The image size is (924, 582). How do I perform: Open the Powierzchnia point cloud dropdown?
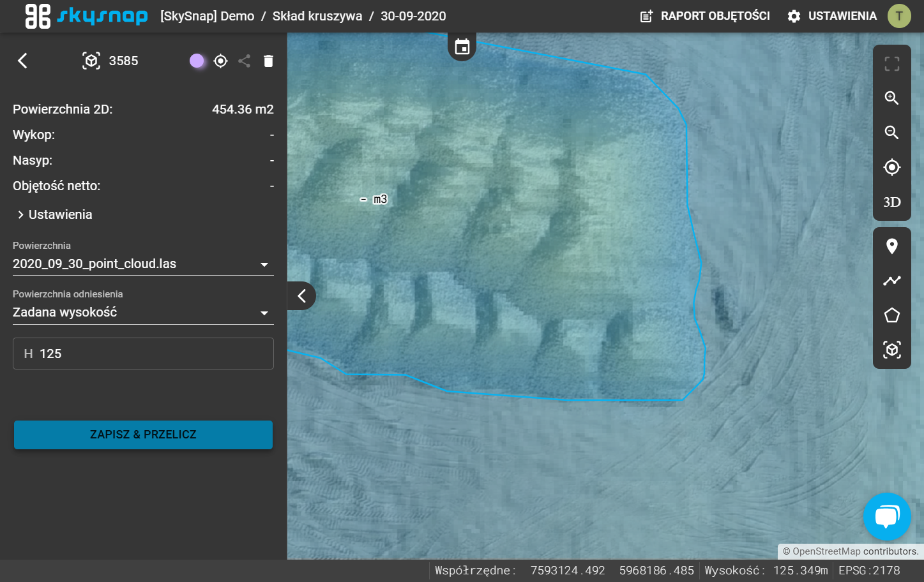(143, 264)
